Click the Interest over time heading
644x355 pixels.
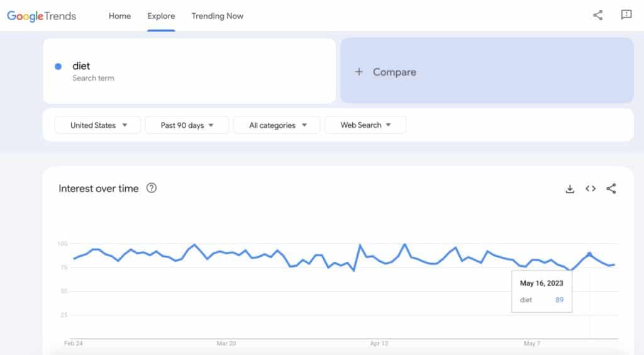99,189
